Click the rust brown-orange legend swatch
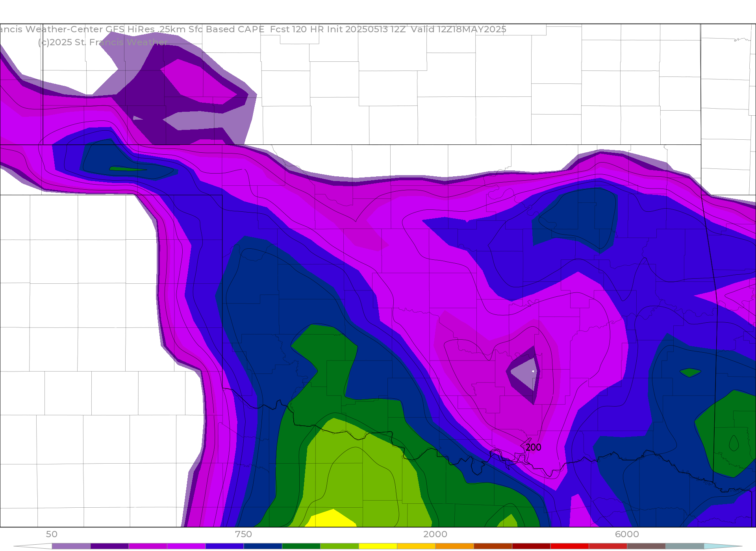 point(493,546)
